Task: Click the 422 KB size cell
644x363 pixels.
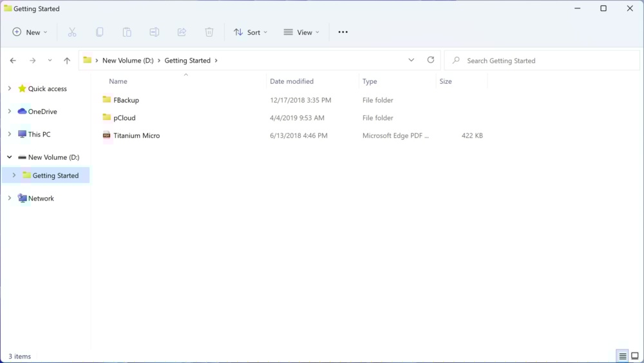Action: point(472,135)
